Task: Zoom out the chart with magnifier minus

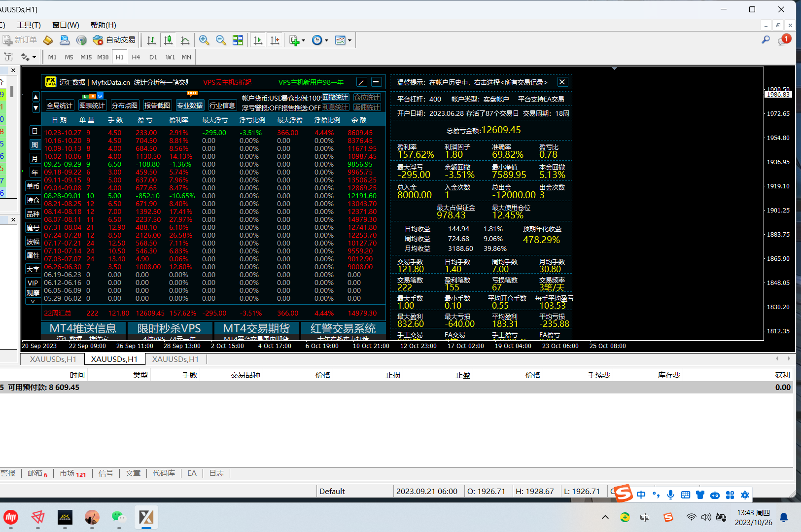Action: tap(221, 40)
